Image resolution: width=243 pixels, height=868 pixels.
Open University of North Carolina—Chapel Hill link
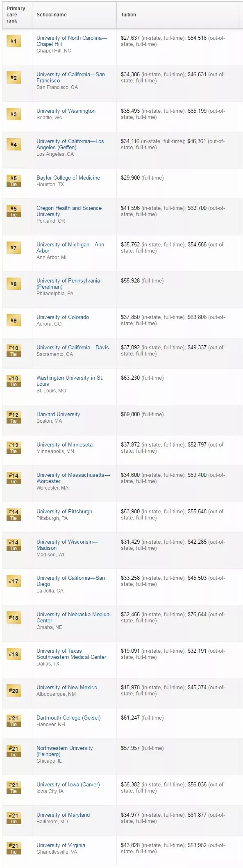click(x=72, y=41)
